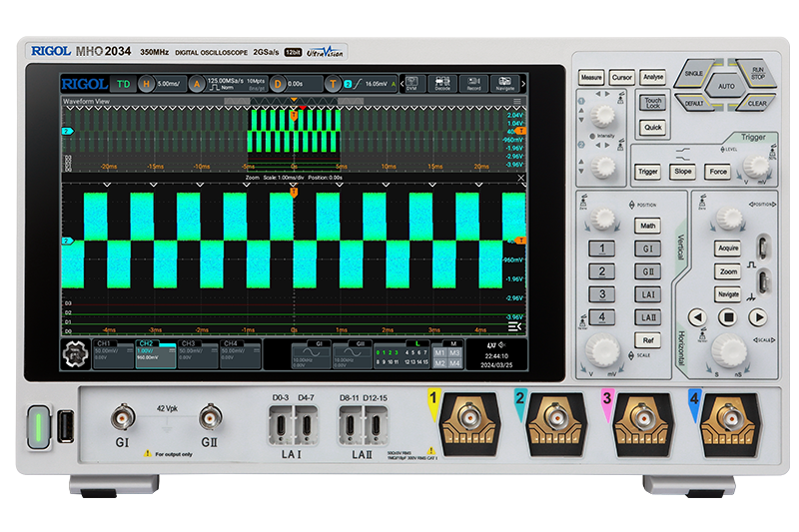Image resolution: width=799 pixels, height=532 pixels.
Task: Open the on-screen Navigate icon
Action: (x=504, y=84)
